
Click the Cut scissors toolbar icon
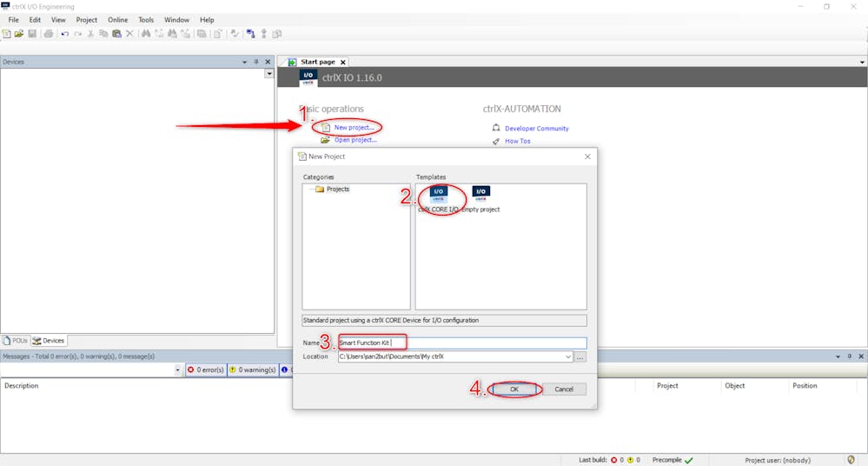click(90, 34)
